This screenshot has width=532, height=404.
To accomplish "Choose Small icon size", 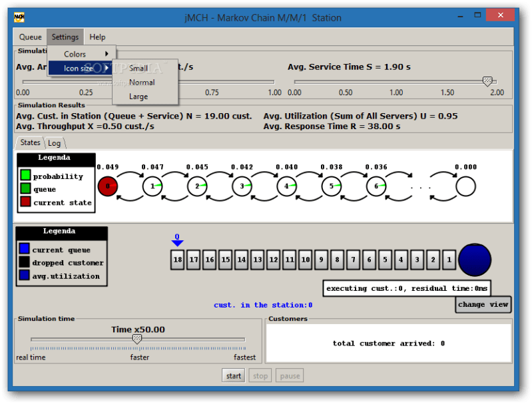I will click(x=145, y=68).
